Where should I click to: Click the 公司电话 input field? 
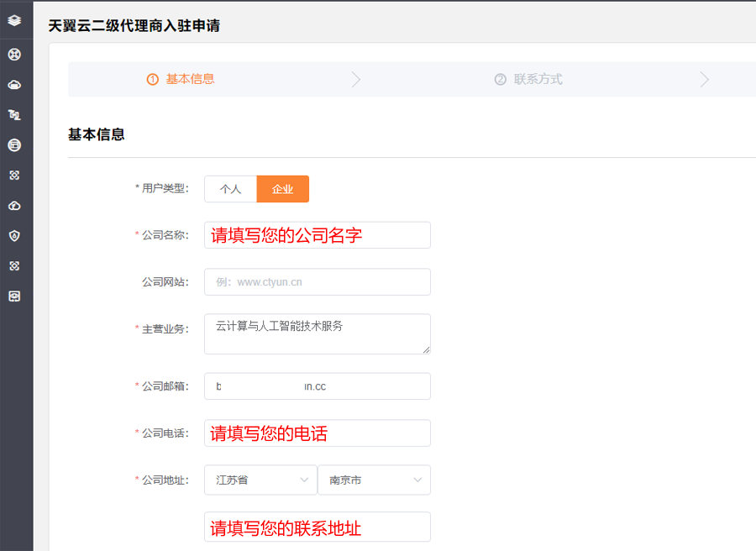tap(318, 433)
